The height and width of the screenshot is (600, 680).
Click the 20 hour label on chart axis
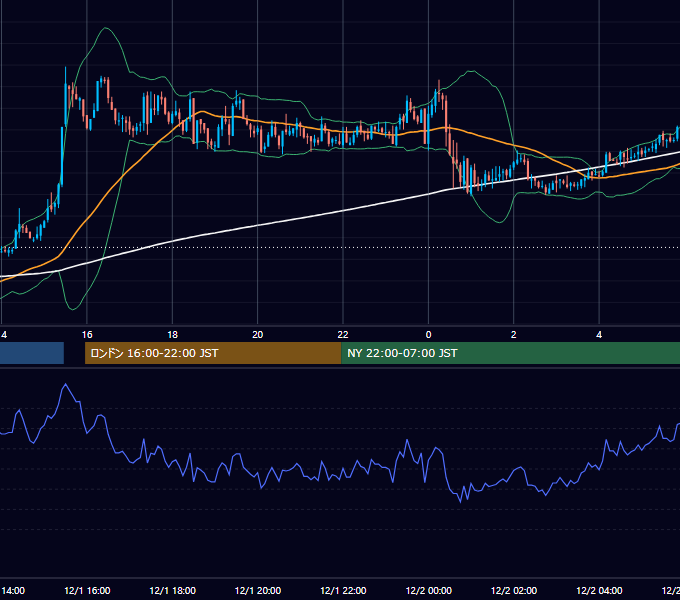pos(258,335)
